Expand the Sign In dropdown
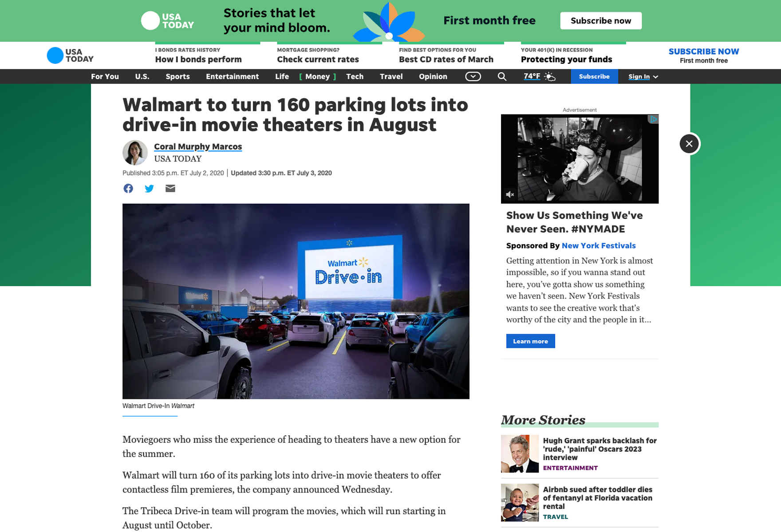This screenshot has width=781, height=532. [x=643, y=76]
